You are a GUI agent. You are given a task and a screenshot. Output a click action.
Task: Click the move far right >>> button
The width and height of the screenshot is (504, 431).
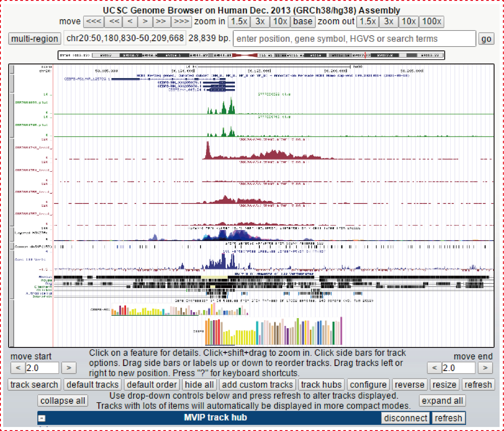click(181, 22)
